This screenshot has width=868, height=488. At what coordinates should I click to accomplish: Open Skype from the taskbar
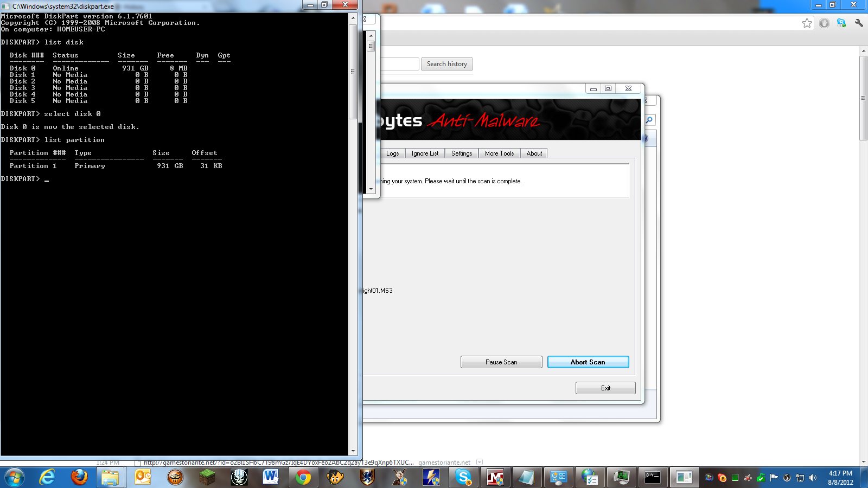(x=463, y=477)
